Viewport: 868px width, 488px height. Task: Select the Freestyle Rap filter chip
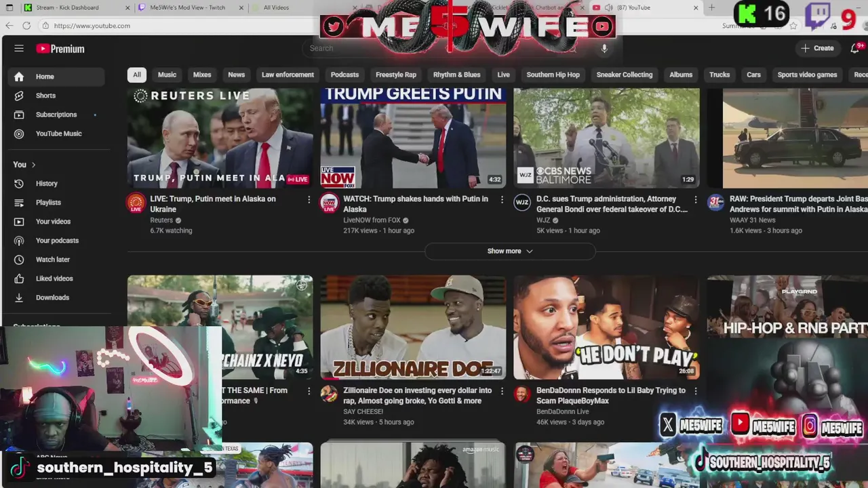396,75
